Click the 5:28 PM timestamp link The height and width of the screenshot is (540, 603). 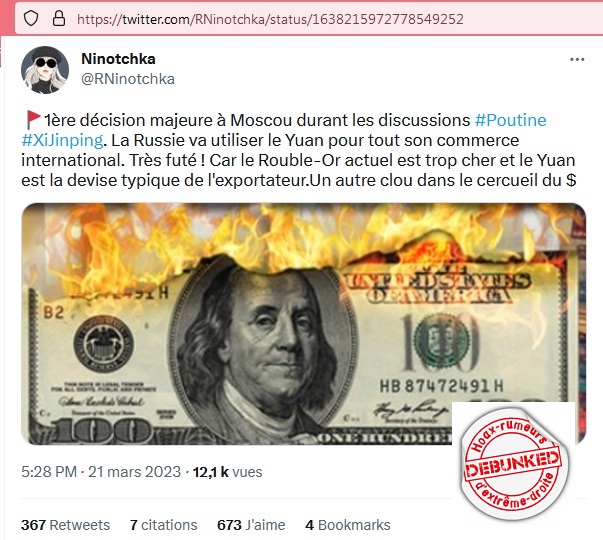coord(49,472)
